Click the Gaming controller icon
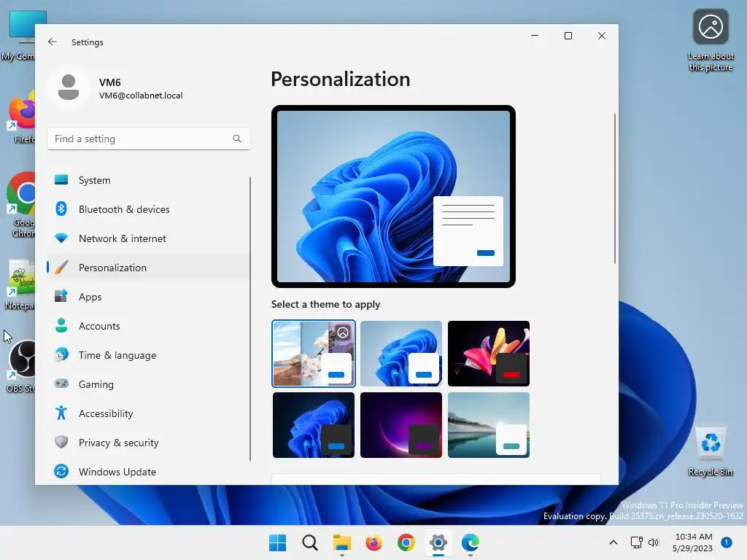This screenshot has width=747, height=560. click(61, 384)
